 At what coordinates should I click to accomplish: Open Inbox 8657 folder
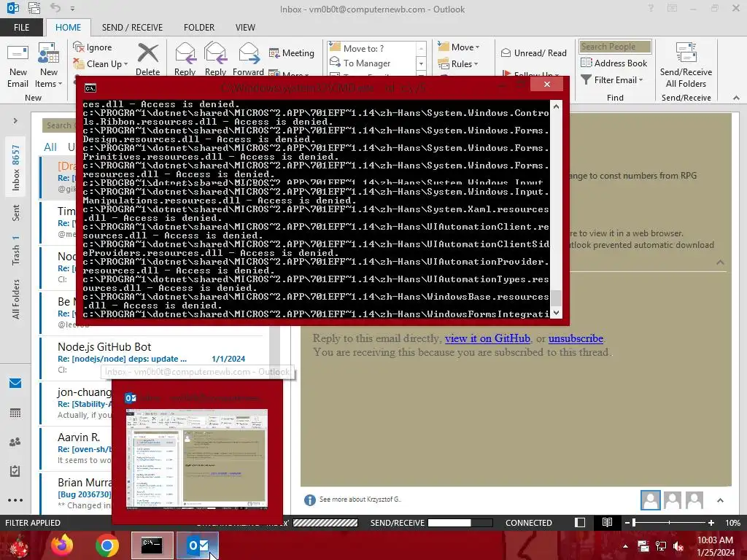tap(16, 168)
